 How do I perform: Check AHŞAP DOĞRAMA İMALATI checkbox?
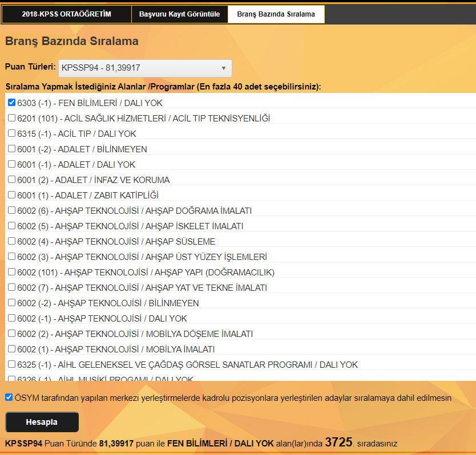(x=11, y=210)
